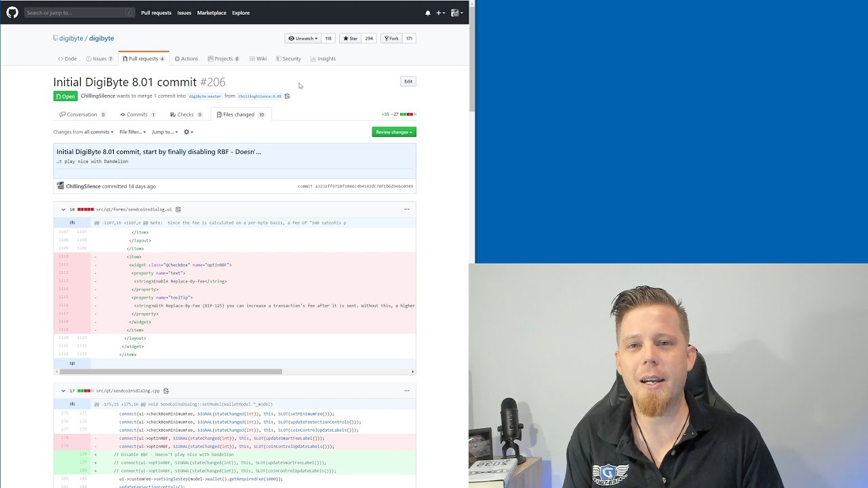Click right arrow of diff horizontal scrollbar

(413, 371)
